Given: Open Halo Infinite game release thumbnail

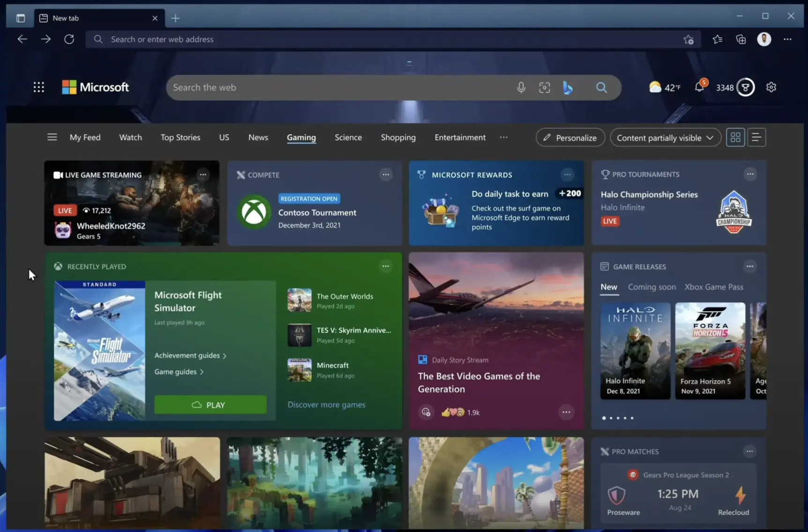Looking at the screenshot, I should [x=635, y=351].
